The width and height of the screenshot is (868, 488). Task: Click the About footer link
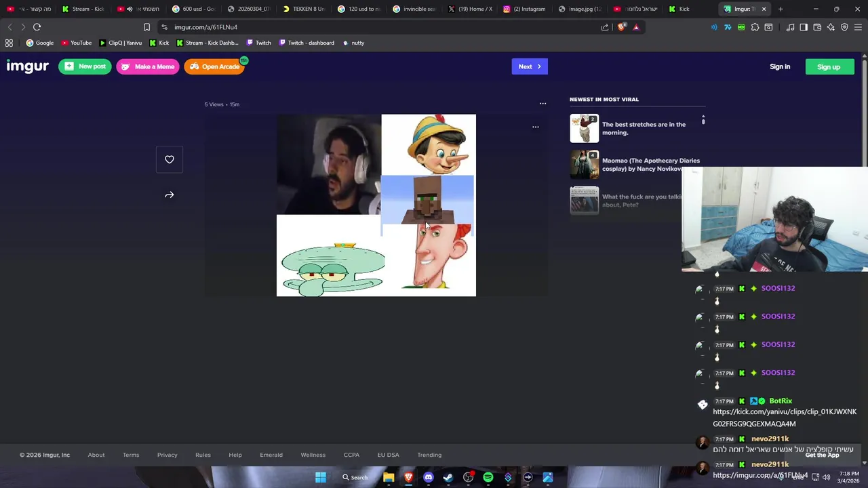pyautogui.click(x=96, y=455)
